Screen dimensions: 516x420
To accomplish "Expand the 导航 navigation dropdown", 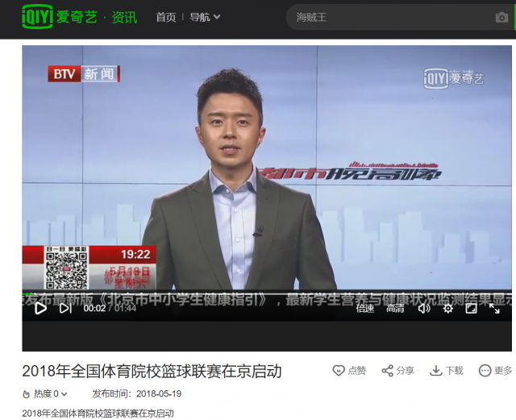I will [205, 17].
